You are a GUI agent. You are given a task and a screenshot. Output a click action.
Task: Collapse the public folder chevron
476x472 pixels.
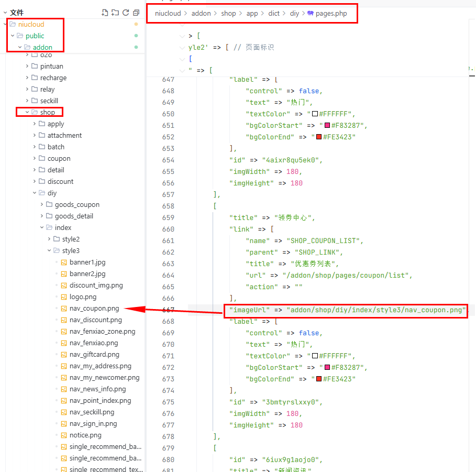pyautogui.click(x=13, y=36)
